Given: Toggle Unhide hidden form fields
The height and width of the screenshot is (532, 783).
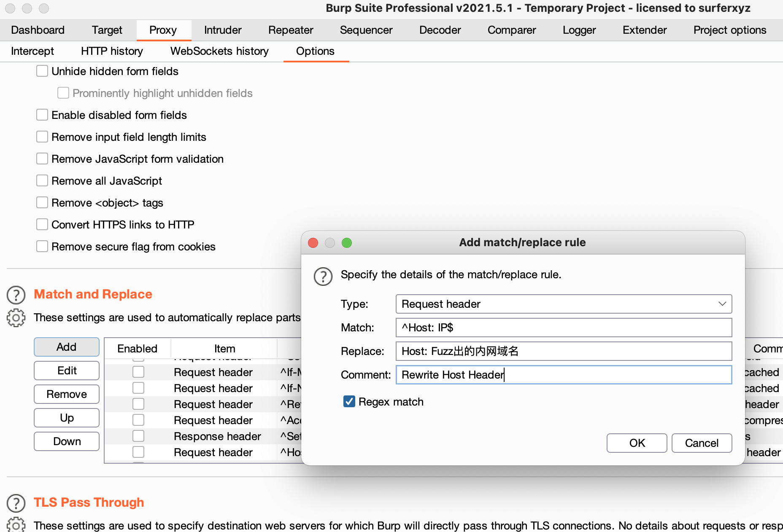Looking at the screenshot, I should 42,71.
